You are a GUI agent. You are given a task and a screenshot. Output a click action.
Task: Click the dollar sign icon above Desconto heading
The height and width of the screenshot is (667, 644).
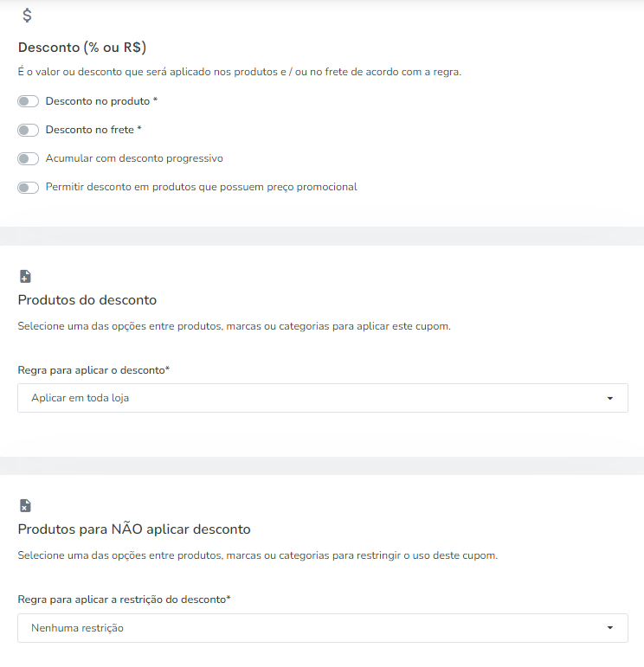pos(27,16)
